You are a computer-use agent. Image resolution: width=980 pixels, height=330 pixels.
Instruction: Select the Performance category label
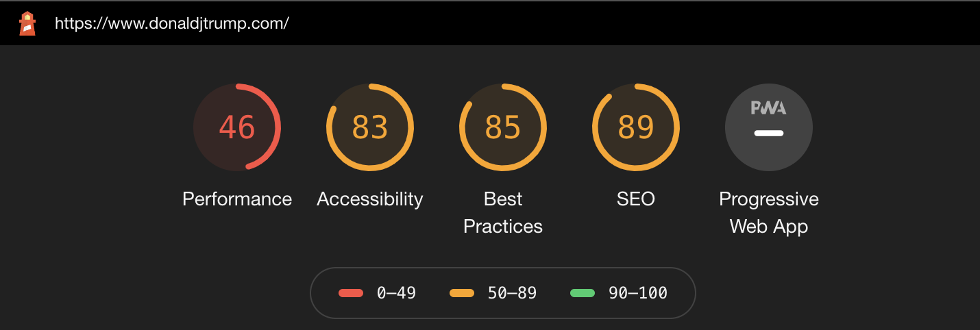[x=237, y=199]
